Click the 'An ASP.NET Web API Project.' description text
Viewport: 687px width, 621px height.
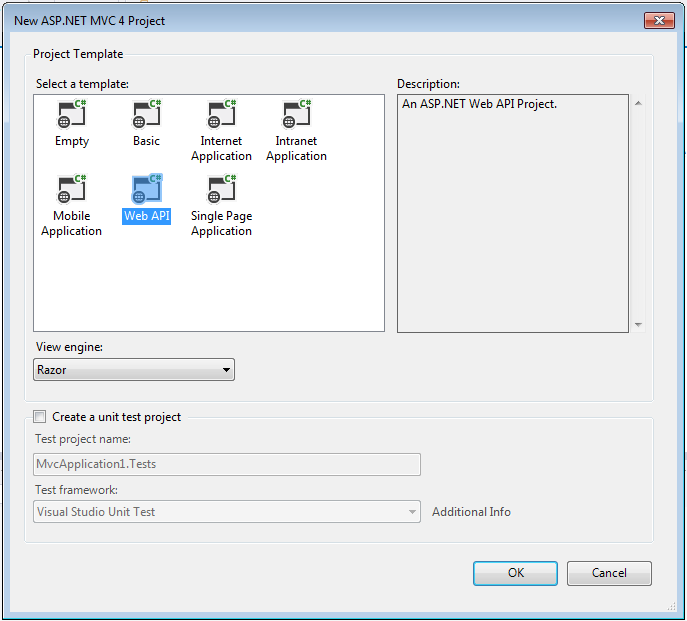pyautogui.click(x=479, y=104)
